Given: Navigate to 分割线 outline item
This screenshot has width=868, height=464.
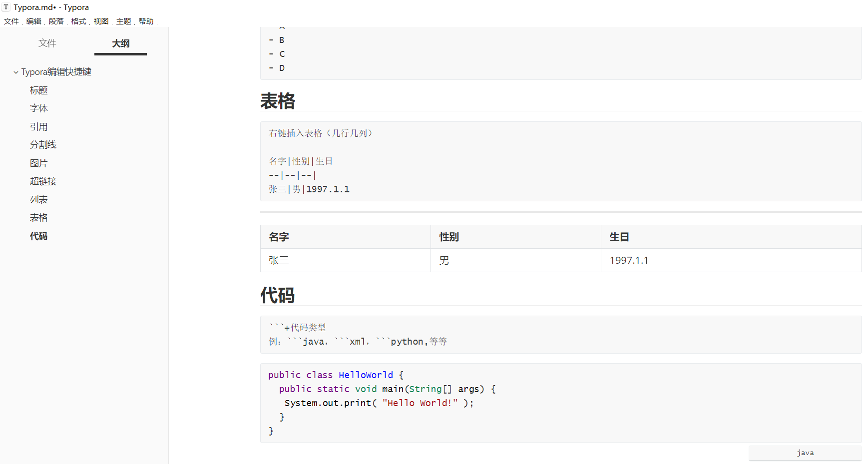Looking at the screenshot, I should pos(43,145).
